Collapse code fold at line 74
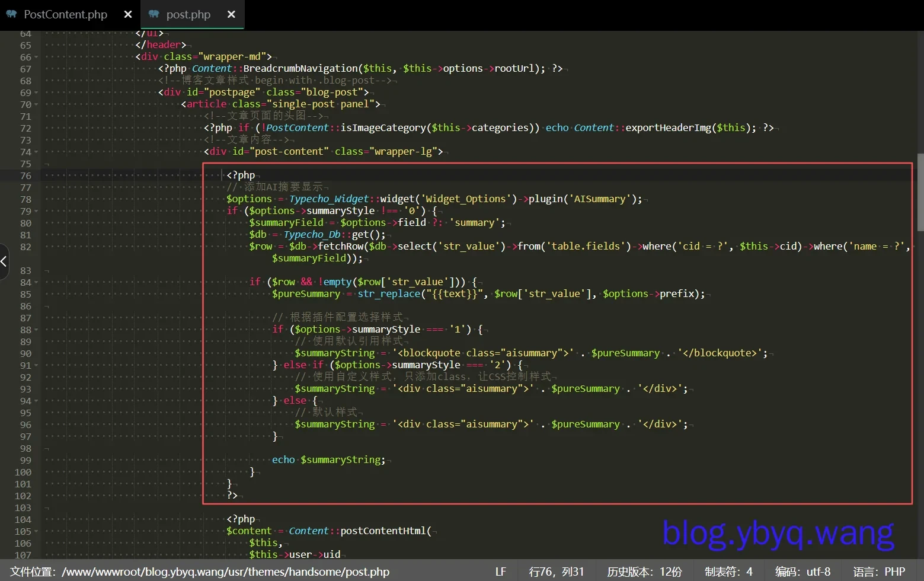The width and height of the screenshot is (924, 581). (37, 152)
